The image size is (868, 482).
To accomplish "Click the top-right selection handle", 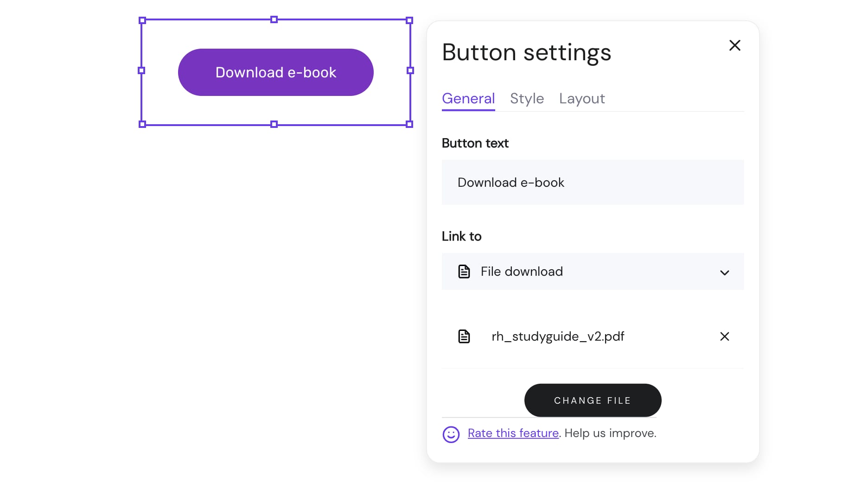I will click(409, 20).
